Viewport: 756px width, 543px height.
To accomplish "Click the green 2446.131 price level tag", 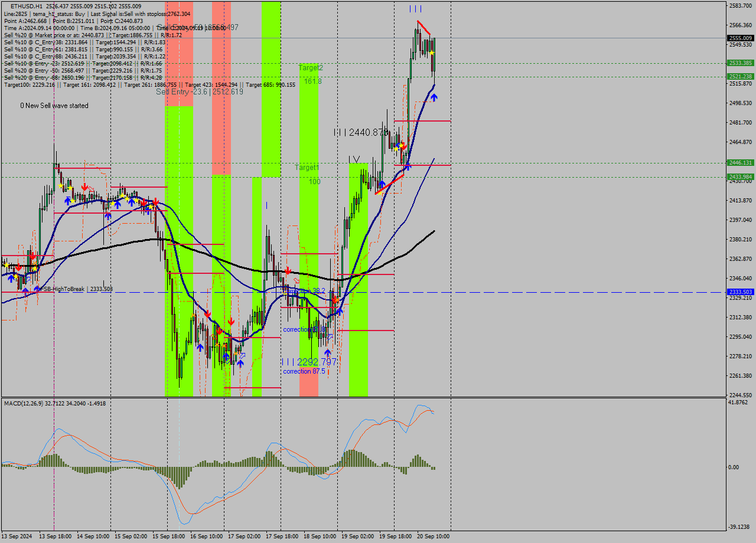I will coord(740,162).
